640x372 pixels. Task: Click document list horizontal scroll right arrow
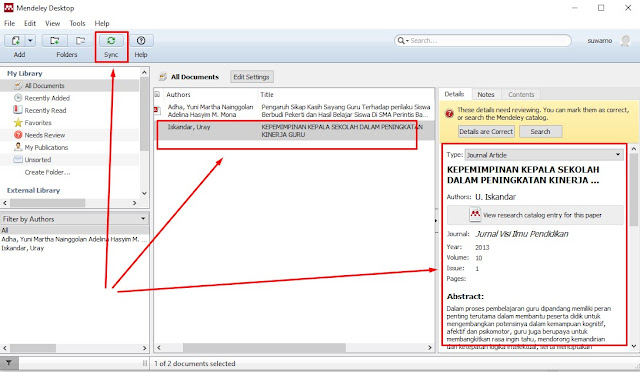(x=430, y=348)
